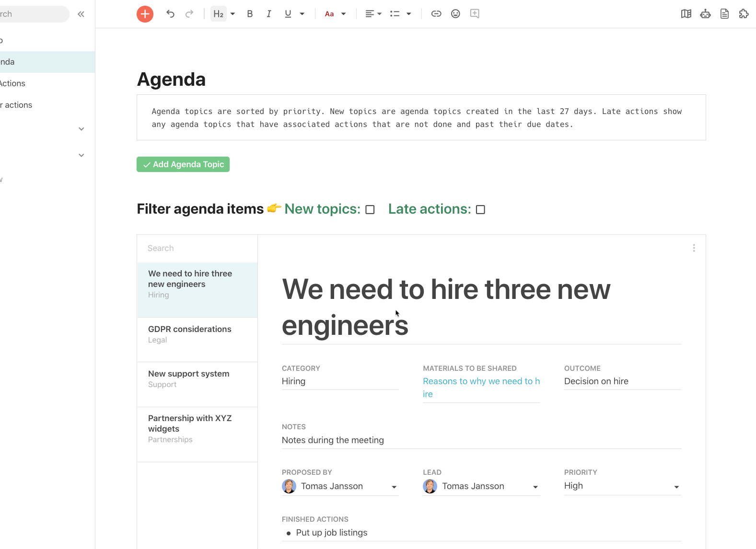Click the 'Put up job listings' finished action
This screenshot has height=549, width=756.
332,533
